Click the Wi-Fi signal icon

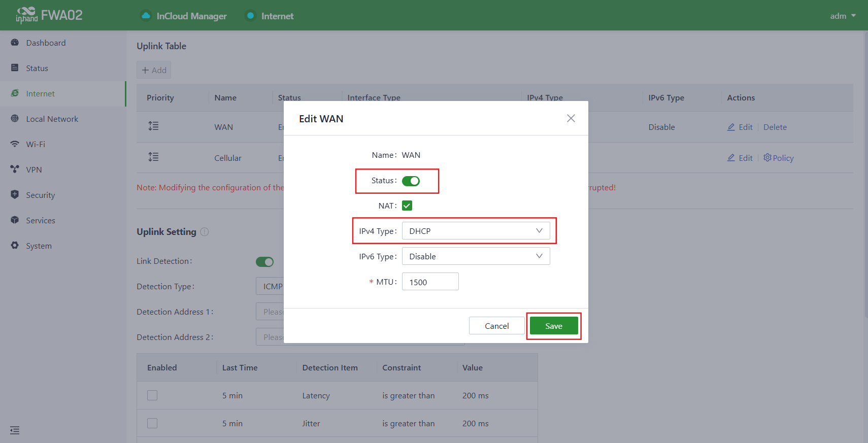pos(15,144)
